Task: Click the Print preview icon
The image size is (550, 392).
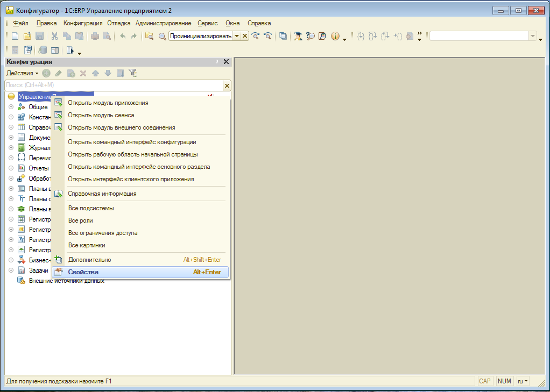Action: (107, 36)
